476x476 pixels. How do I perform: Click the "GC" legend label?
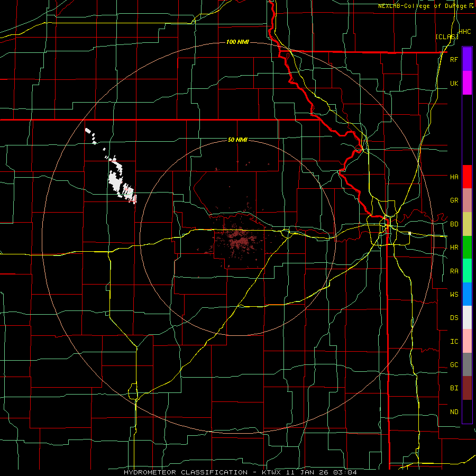(454, 365)
